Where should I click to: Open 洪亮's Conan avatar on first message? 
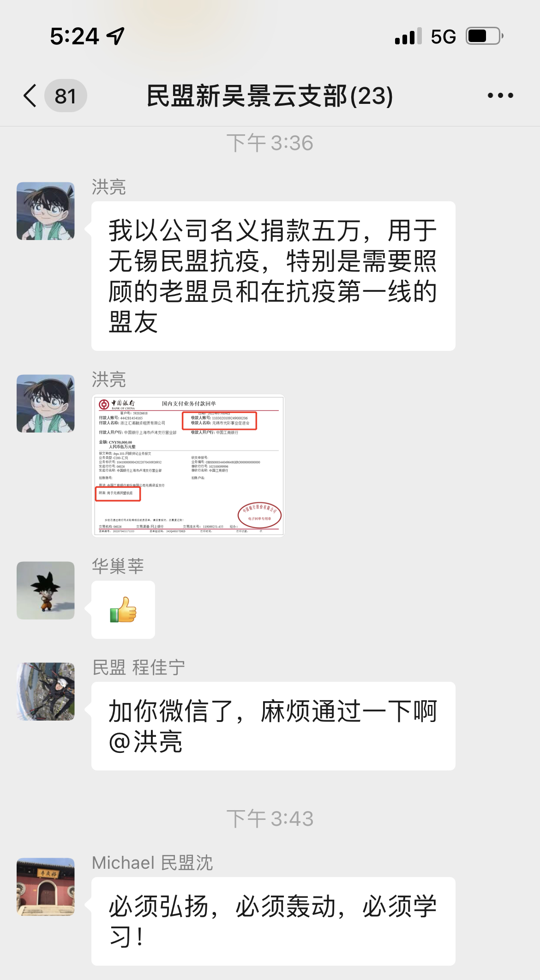46,211
